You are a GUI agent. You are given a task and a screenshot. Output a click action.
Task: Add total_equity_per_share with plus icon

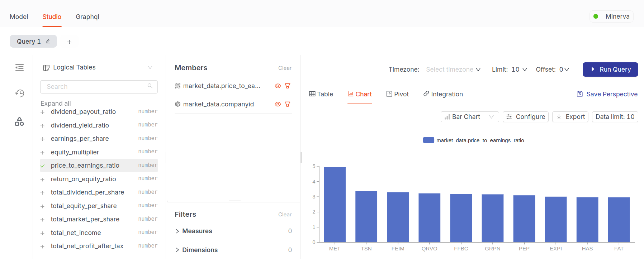click(x=42, y=206)
